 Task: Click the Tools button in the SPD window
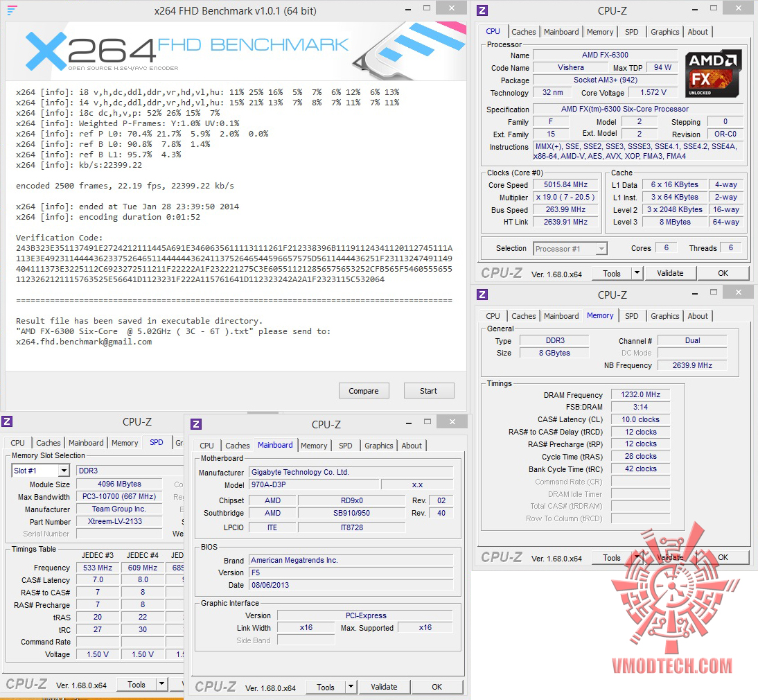coord(136,685)
